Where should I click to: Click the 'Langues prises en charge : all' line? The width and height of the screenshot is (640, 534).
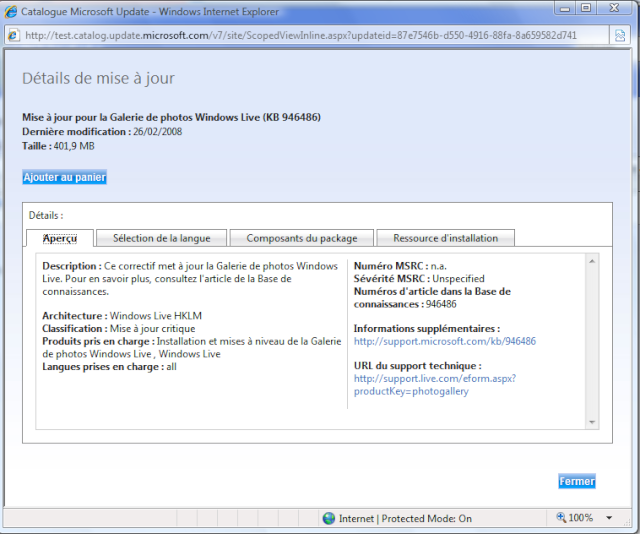(x=109, y=367)
